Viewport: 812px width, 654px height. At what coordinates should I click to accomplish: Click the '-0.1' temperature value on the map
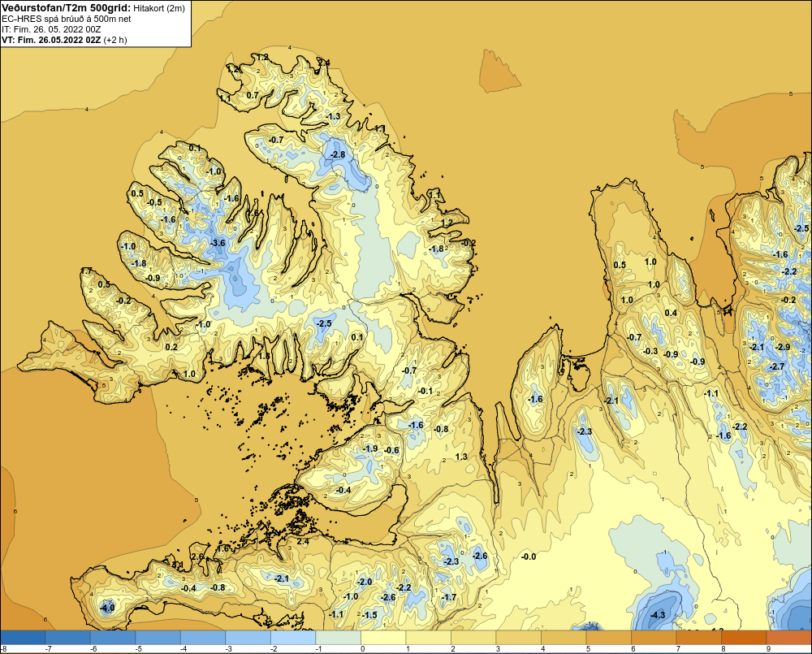click(x=425, y=391)
